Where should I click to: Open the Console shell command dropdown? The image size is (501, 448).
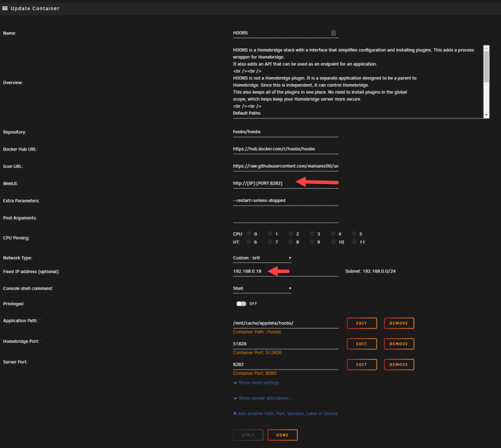click(x=262, y=289)
